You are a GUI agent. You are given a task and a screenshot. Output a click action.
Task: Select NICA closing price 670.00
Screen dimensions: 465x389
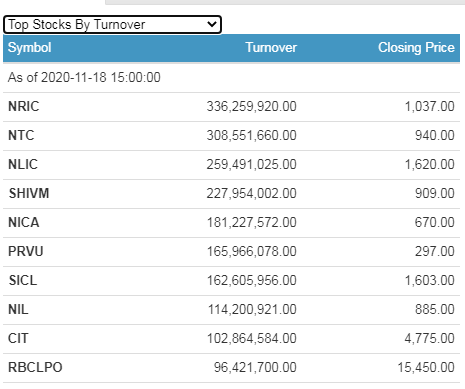pyautogui.click(x=435, y=223)
